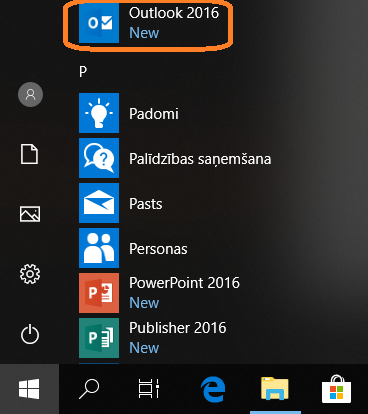
Task: Select the Padomi label text
Action: (x=154, y=114)
